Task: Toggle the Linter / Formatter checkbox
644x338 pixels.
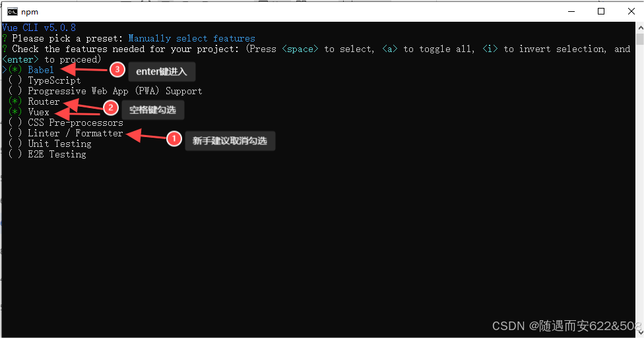Action: pos(15,133)
